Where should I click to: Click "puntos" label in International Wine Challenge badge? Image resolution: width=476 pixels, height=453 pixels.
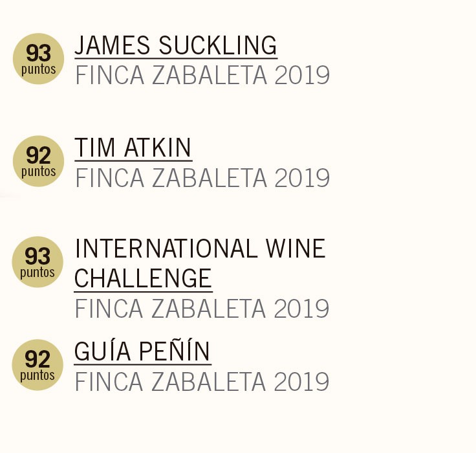38,272
